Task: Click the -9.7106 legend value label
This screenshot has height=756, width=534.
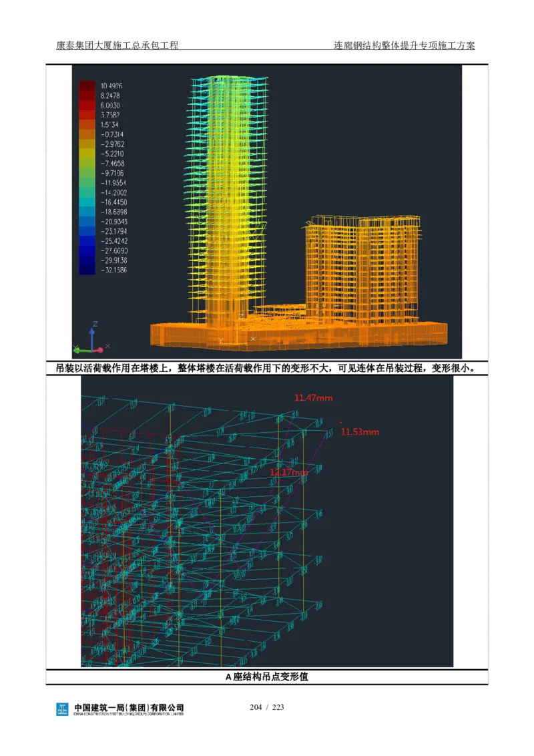Action: pos(113,173)
